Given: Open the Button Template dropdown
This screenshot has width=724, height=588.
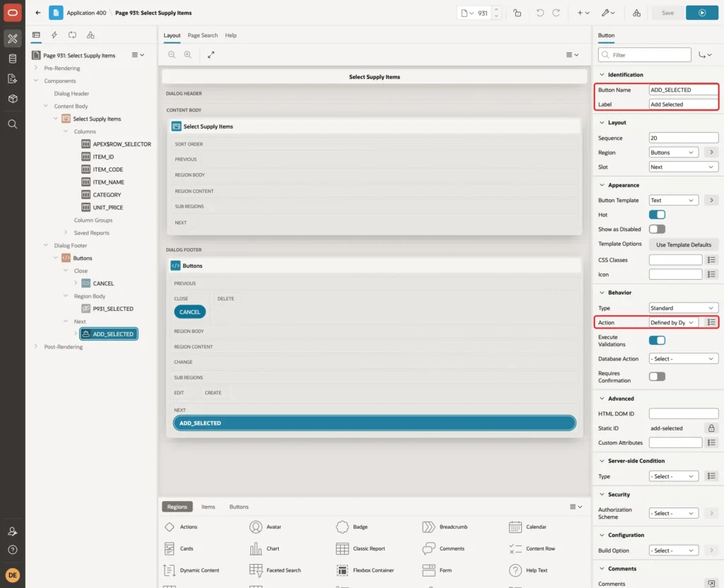Looking at the screenshot, I should pos(674,200).
